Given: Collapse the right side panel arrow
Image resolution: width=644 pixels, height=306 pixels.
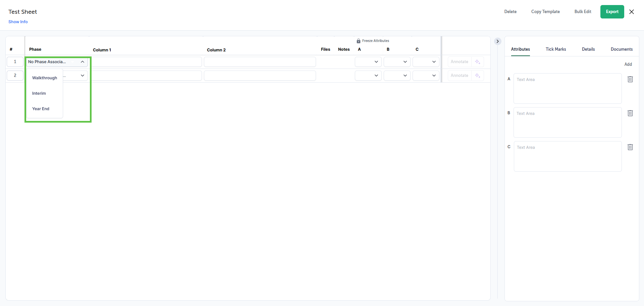Looking at the screenshot, I should (498, 41).
